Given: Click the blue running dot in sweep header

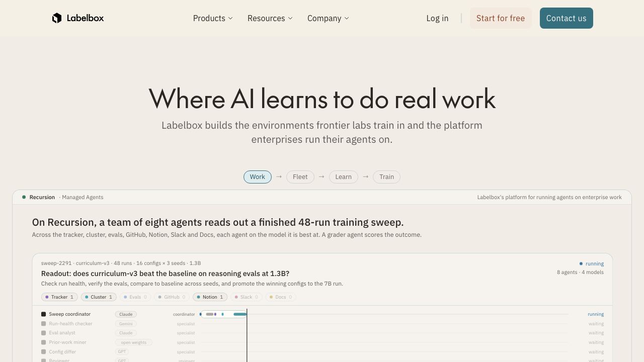Looking at the screenshot, I should pyautogui.click(x=581, y=263).
